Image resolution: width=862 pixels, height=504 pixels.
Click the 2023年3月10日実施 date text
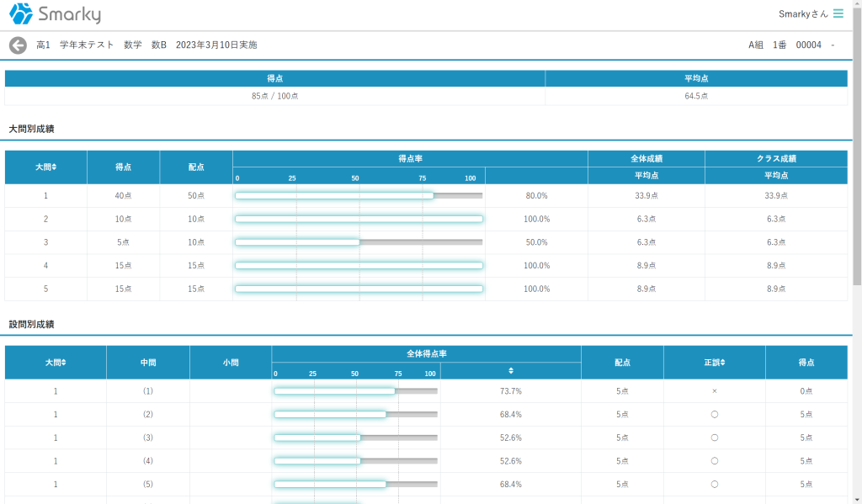216,45
